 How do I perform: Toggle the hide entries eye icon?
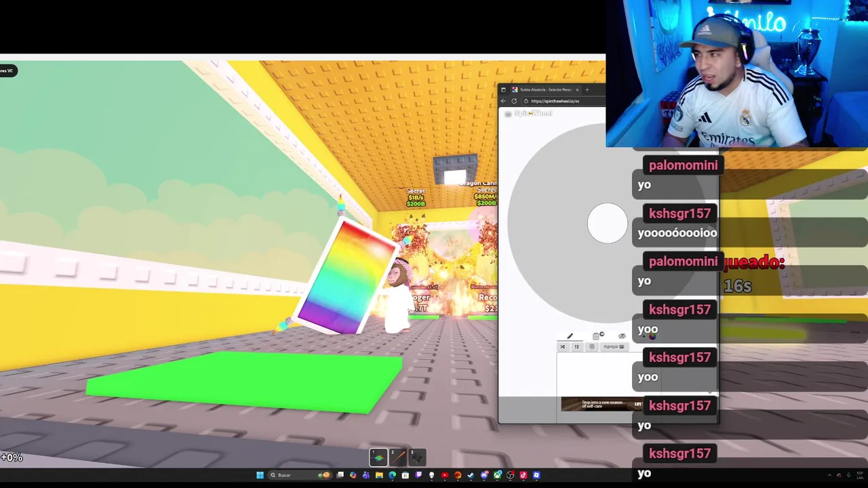[623, 336]
